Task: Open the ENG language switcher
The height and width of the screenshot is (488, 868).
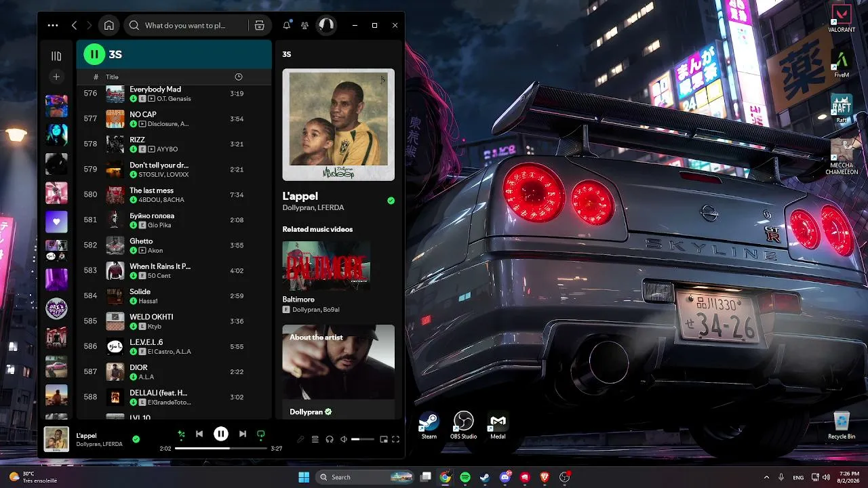Action: coord(798,477)
